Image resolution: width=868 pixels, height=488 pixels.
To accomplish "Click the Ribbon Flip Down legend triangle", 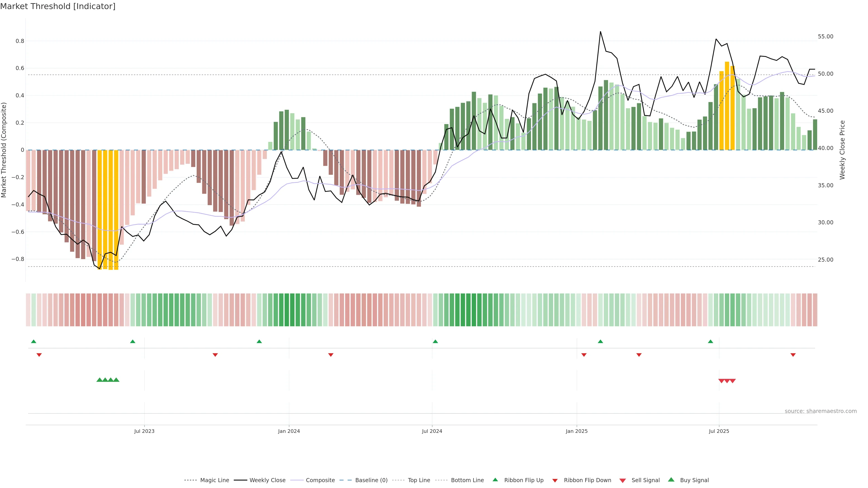I will tap(555, 481).
